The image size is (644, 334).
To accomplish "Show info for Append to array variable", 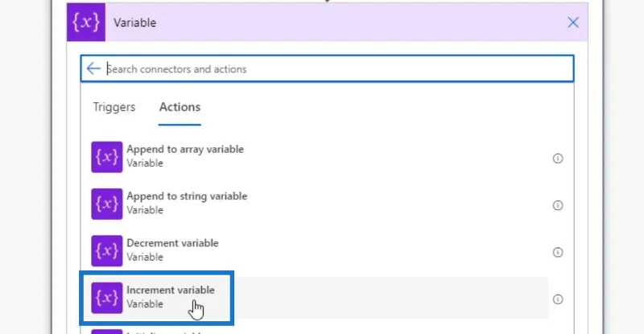I will (557, 159).
